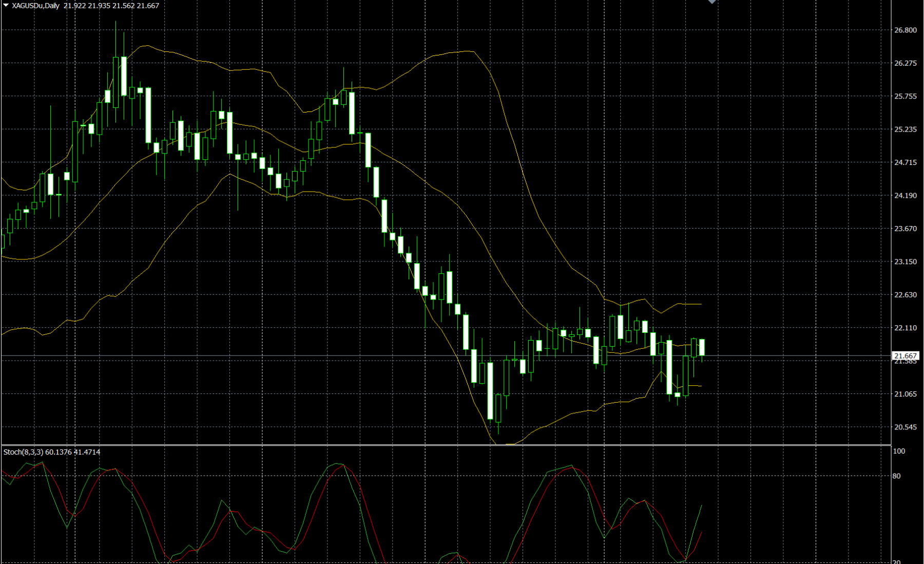Click the Stoch(8,3,3) indicator label

(x=23, y=452)
